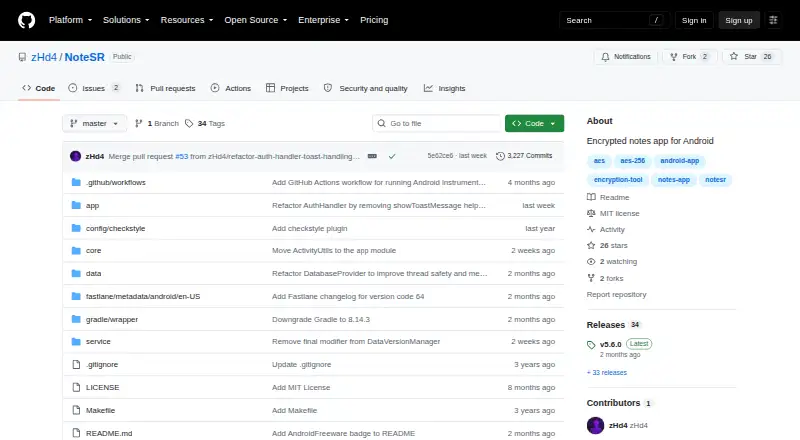Open the Readme link in About
The image size is (800, 440).
pyautogui.click(x=608, y=198)
